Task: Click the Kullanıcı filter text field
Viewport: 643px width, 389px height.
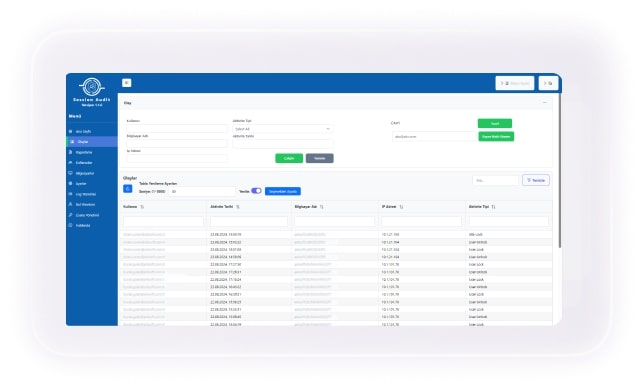Action: click(177, 129)
